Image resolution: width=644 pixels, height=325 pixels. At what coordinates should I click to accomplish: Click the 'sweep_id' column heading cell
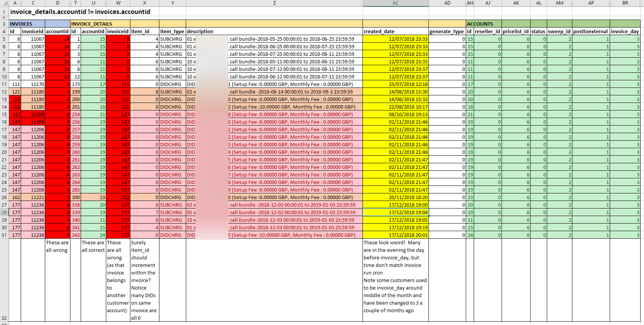[x=560, y=31]
